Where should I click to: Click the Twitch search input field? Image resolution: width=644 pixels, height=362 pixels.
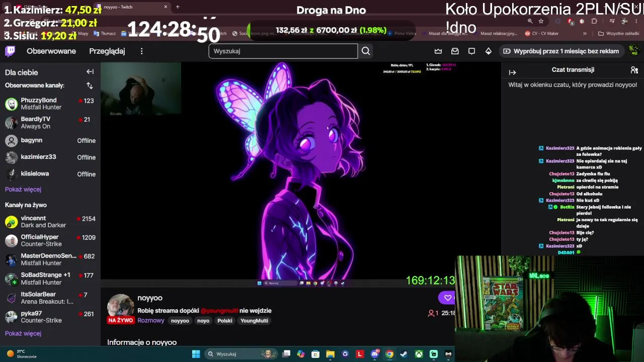[283, 51]
